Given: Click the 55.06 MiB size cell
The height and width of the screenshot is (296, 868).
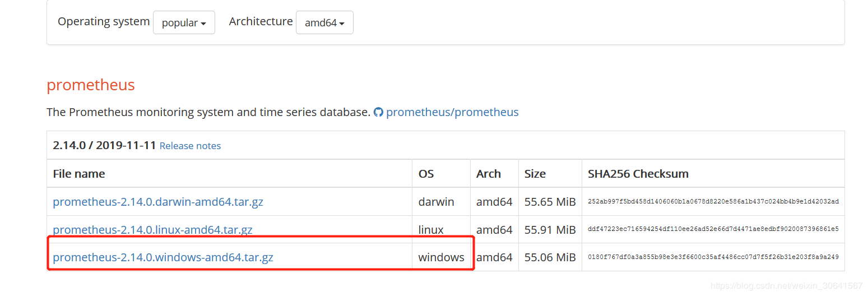Looking at the screenshot, I should (x=550, y=258).
